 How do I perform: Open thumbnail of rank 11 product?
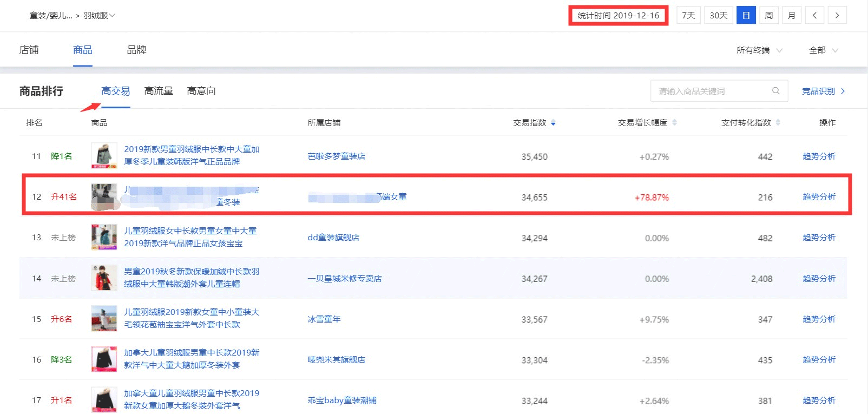[x=104, y=156]
